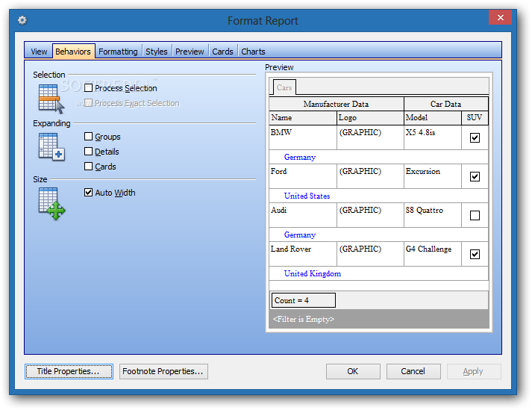Click GRAPHIC logo cell in BMW row
Image resolution: width=532 pixels, height=410 pixels.
370,137
